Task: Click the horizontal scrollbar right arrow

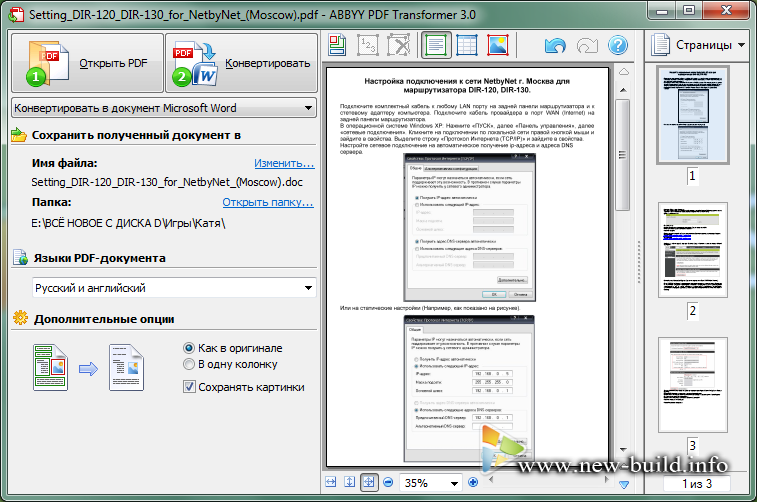Action: coord(607,479)
